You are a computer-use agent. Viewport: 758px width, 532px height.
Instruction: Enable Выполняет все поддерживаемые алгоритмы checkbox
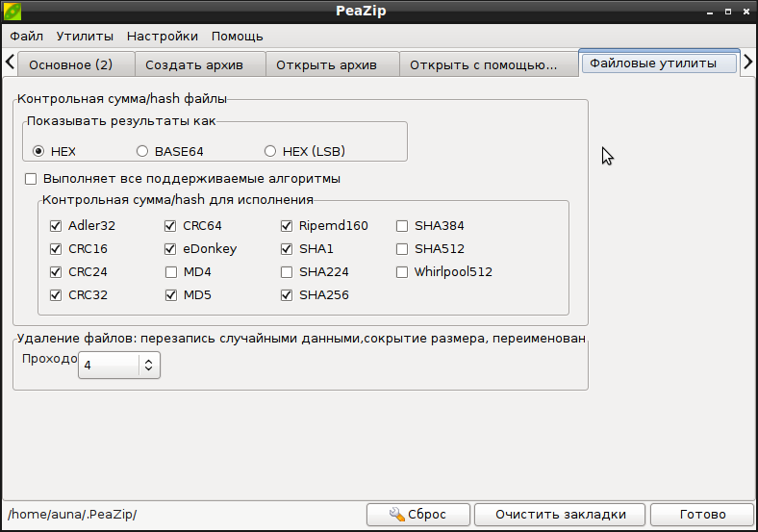31,179
